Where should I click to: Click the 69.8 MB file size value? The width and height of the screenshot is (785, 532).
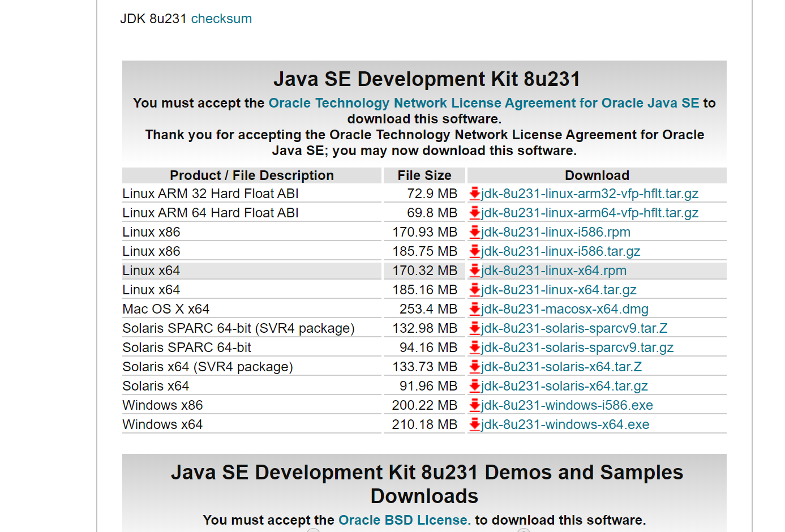(x=432, y=213)
